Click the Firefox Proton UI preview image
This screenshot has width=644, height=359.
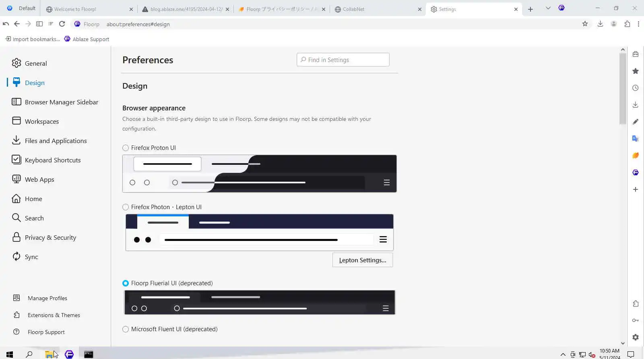pyautogui.click(x=260, y=174)
